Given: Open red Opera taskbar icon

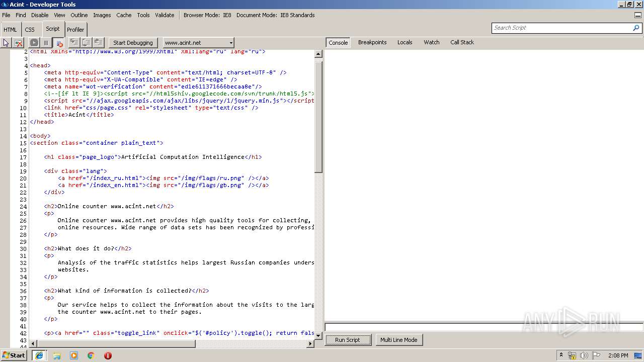Looking at the screenshot, I should tap(108, 355).
